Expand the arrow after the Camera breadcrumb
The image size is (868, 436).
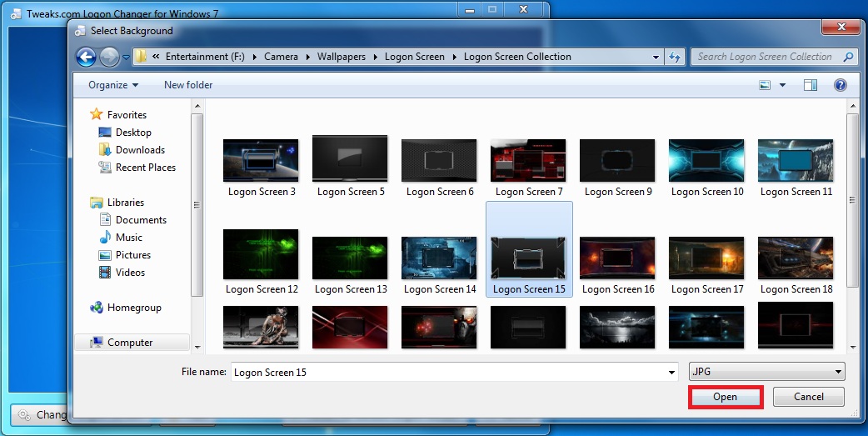coord(307,57)
